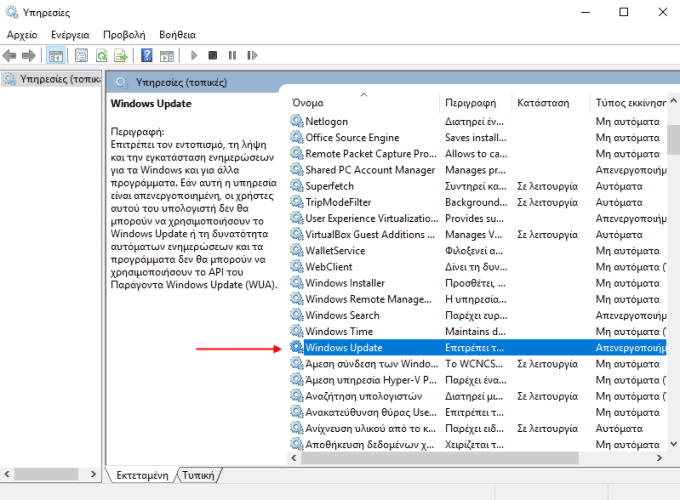Click the list's horizontal scroll left arrow
This screenshot has width=680, height=500.
click(294, 458)
